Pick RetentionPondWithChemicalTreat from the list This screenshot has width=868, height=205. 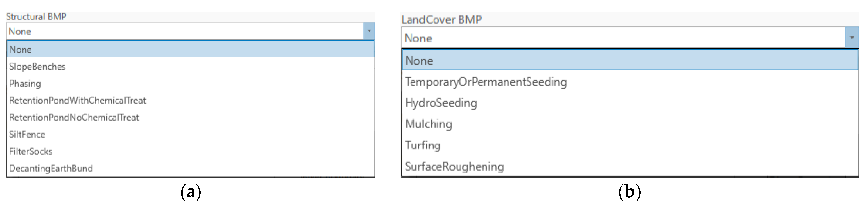pos(78,100)
